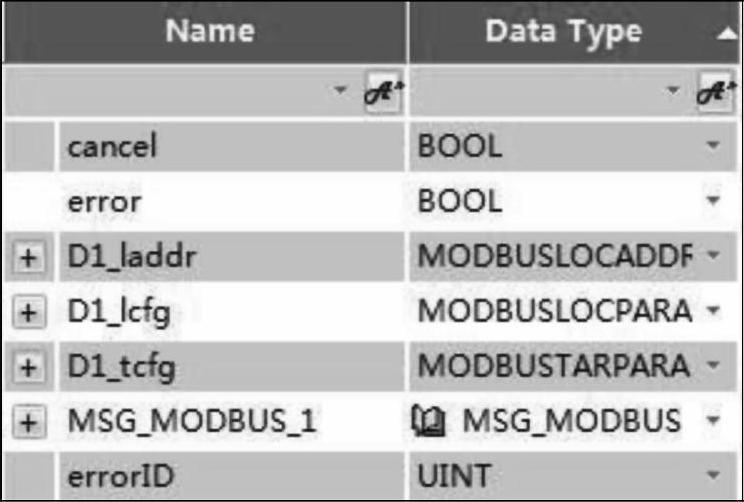
Task: Open data type dropdown for errorID
Action: pos(713,477)
